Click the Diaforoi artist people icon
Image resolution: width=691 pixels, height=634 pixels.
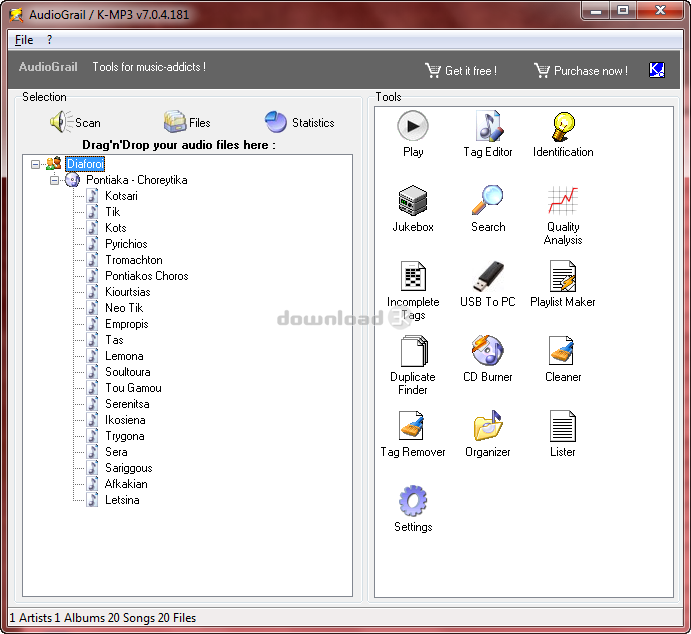point(53,163)
